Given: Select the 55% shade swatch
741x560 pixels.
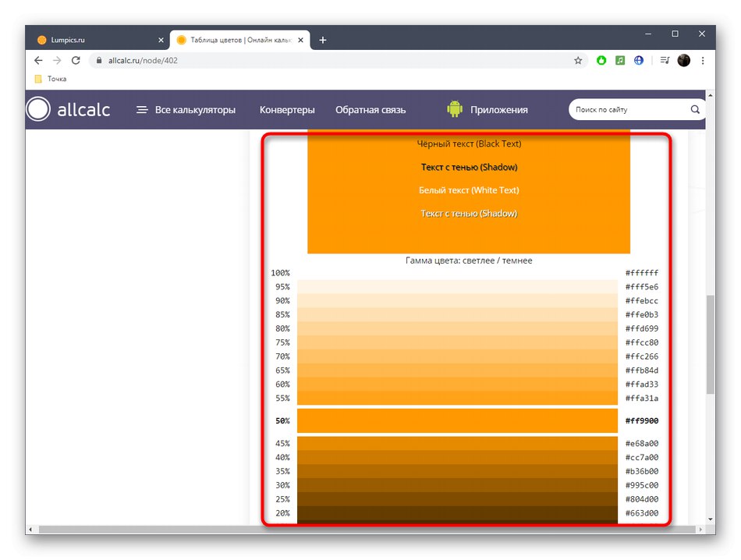Looking at the screenshot, I should (457, 398).
